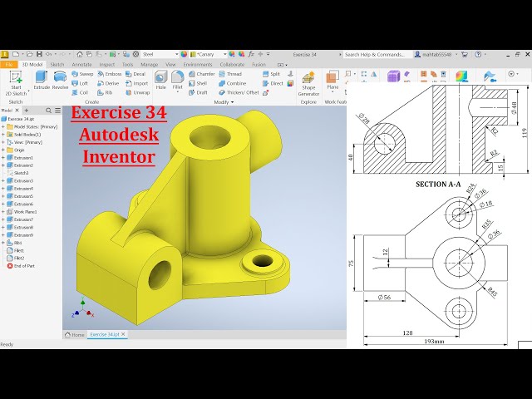Close the Exercise 34.ipt document tab
532x399 pixels.
[123, 334]
